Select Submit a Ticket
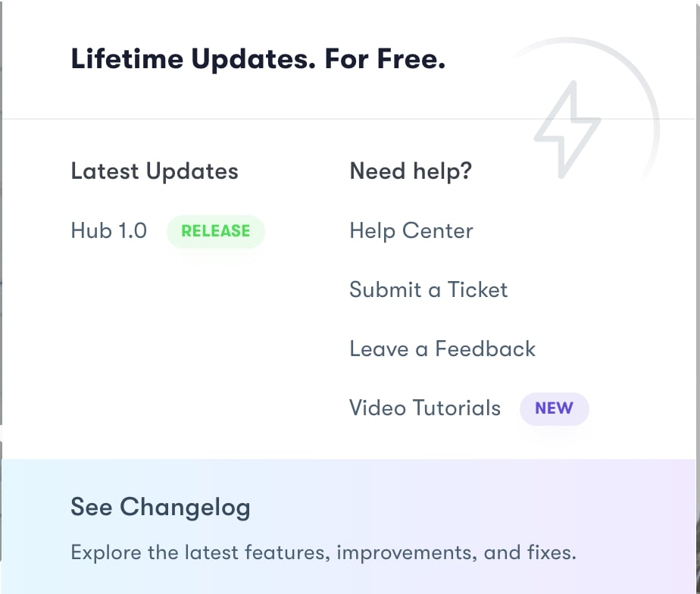Image resolution: width=700 pixels, height=594 pixels. click(428, 289)
